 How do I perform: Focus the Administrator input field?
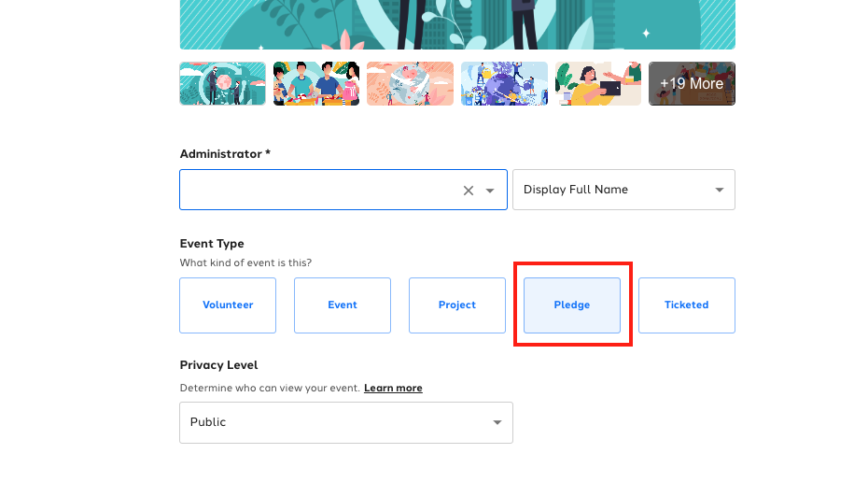tap(318, 190)
